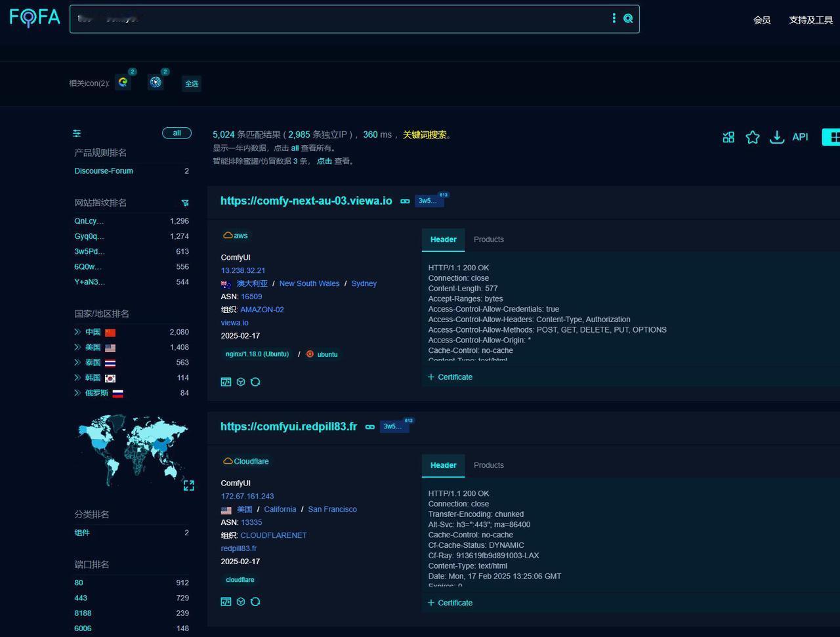This screenshot has width=840, height=637.
Task: Expand Certificate section for redpill83.fr result
Action: coord(450,603)
